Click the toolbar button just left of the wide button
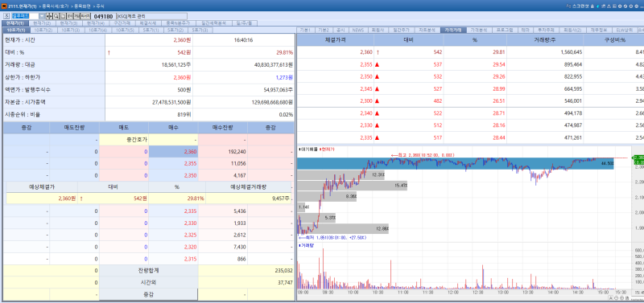The height and width of the screenshot is (303, 644). point(76,16)
